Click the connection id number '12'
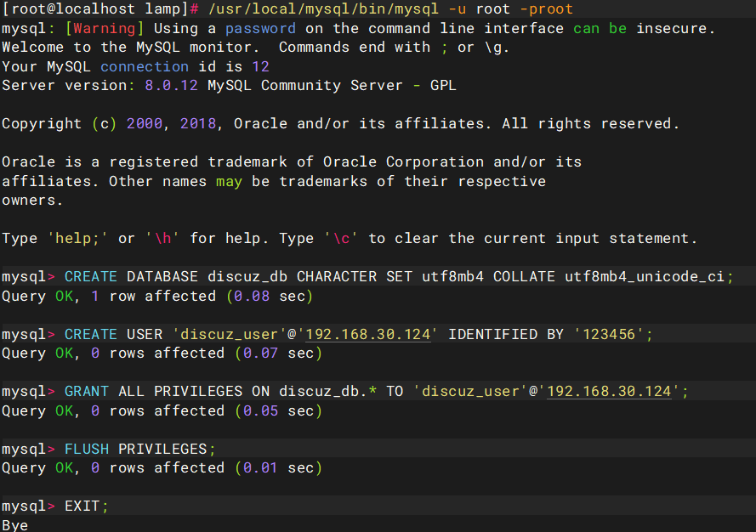 click(260, 66)
